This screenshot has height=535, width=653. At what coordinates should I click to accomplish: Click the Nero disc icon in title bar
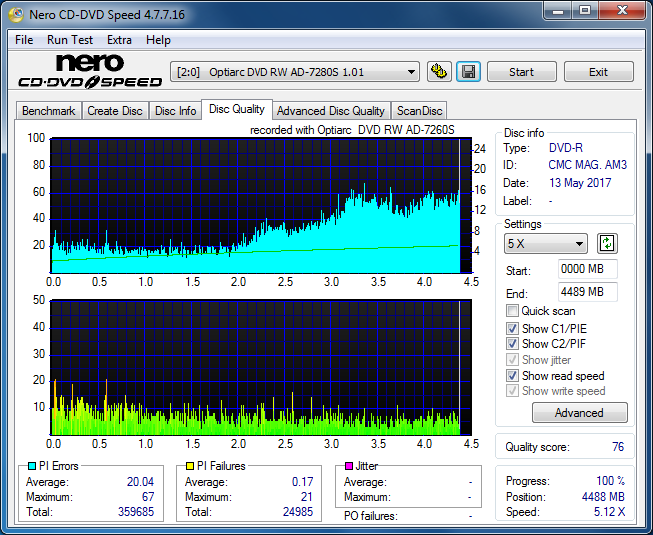point(16,15)
